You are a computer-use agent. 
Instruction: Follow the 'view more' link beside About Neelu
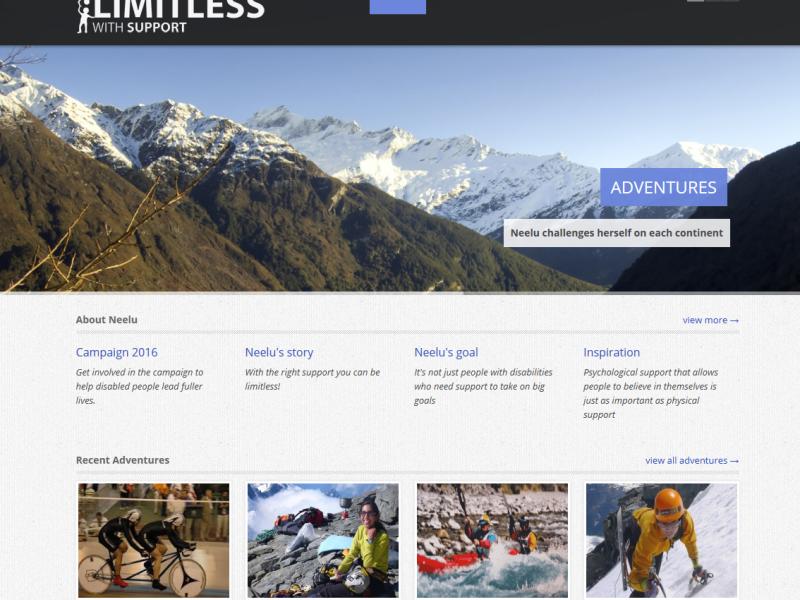point(705,320)
